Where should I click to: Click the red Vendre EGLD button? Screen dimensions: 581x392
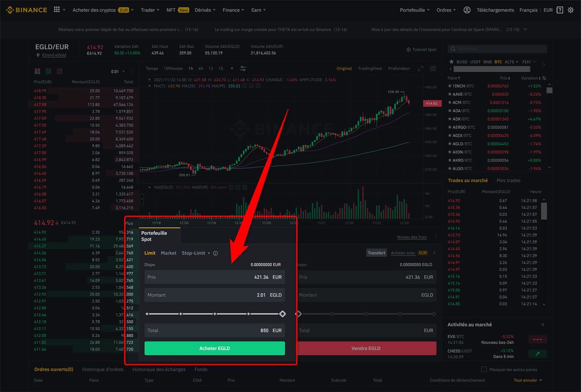(366, 348)
